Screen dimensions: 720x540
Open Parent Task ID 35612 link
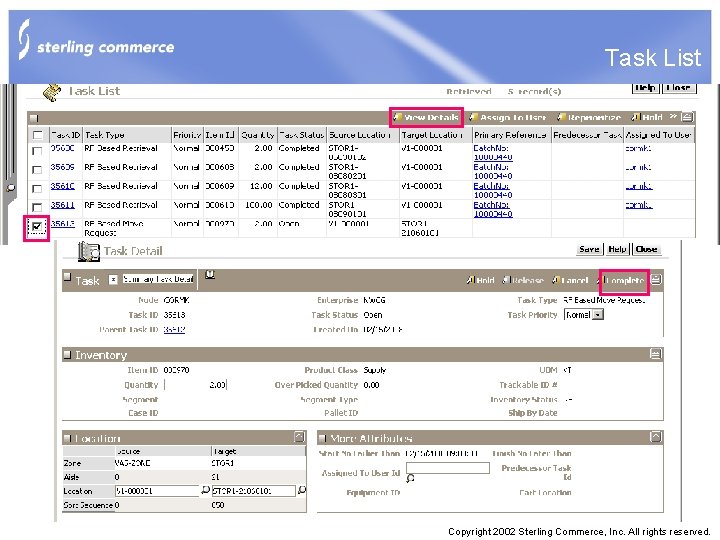[x=174, y=330]
